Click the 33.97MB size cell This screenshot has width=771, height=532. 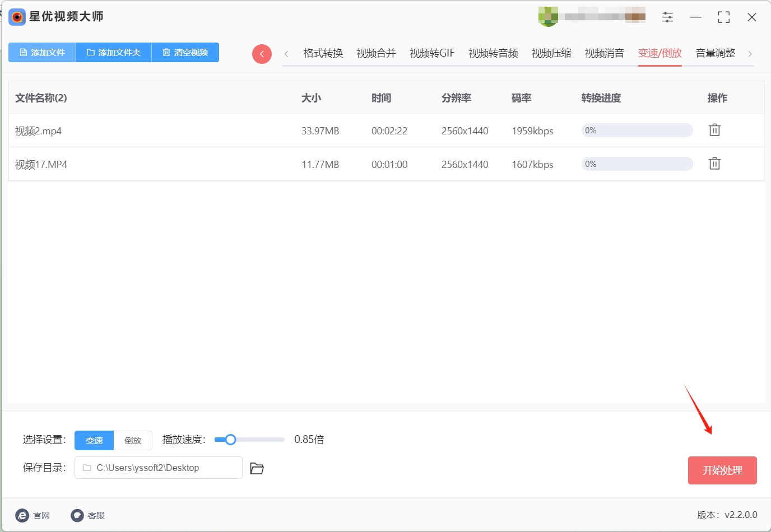(x=321, y=131)
